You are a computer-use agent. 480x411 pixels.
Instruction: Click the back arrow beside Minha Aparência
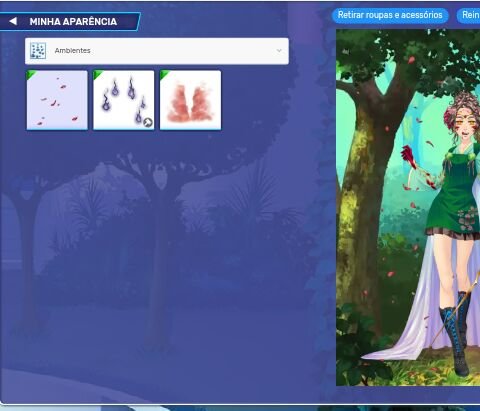coord(13,21)
